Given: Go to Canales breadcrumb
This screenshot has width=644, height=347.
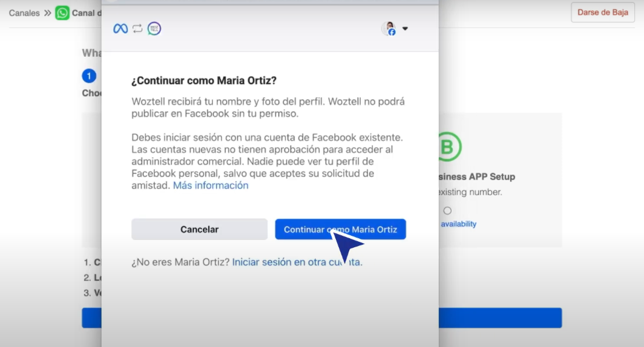Looking at the screenshot, I should 24,13.
